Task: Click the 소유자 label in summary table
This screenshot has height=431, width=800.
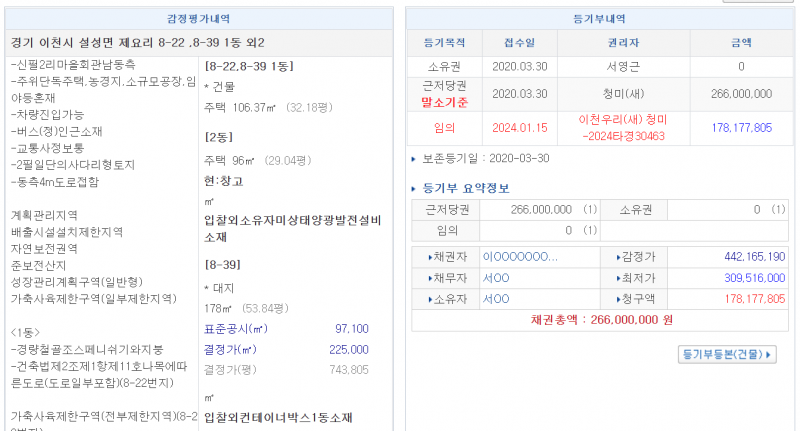Action: pyautogui.click(x=445, y=299)
